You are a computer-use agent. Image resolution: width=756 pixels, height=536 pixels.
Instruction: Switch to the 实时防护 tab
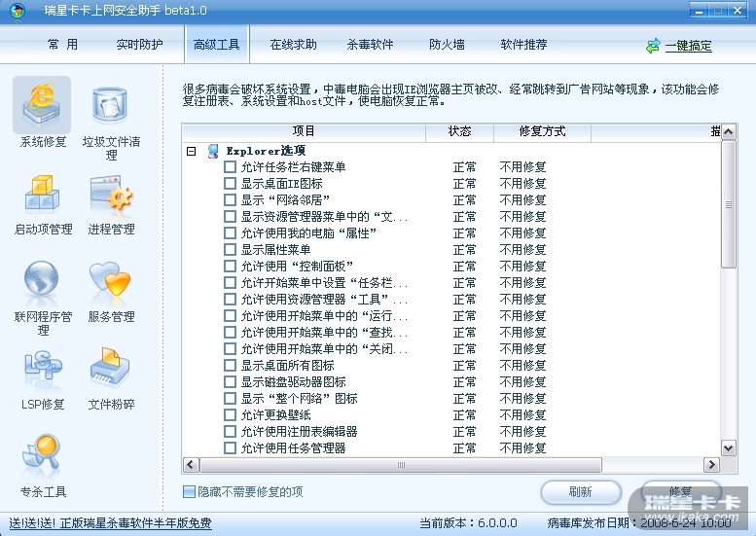139,45
